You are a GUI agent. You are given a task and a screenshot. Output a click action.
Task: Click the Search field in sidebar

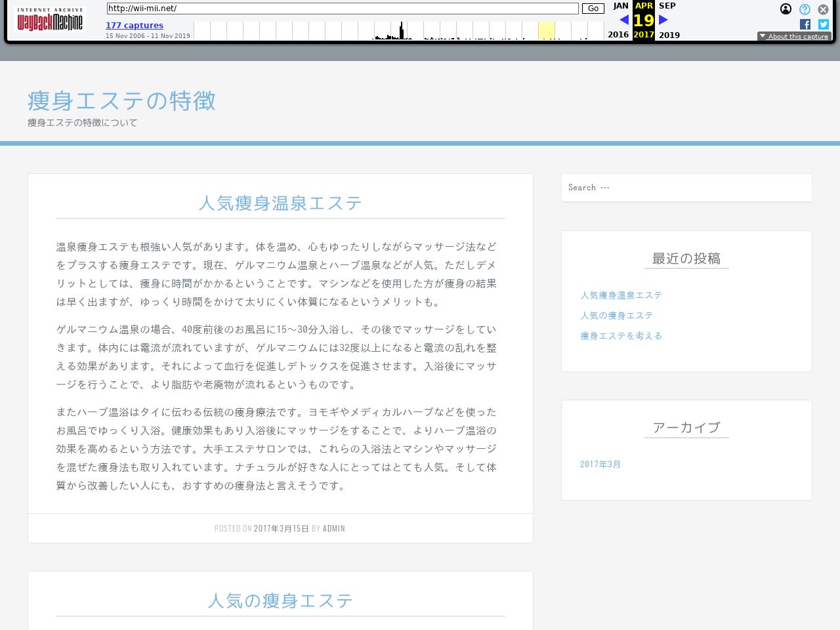tap(686, 188)
